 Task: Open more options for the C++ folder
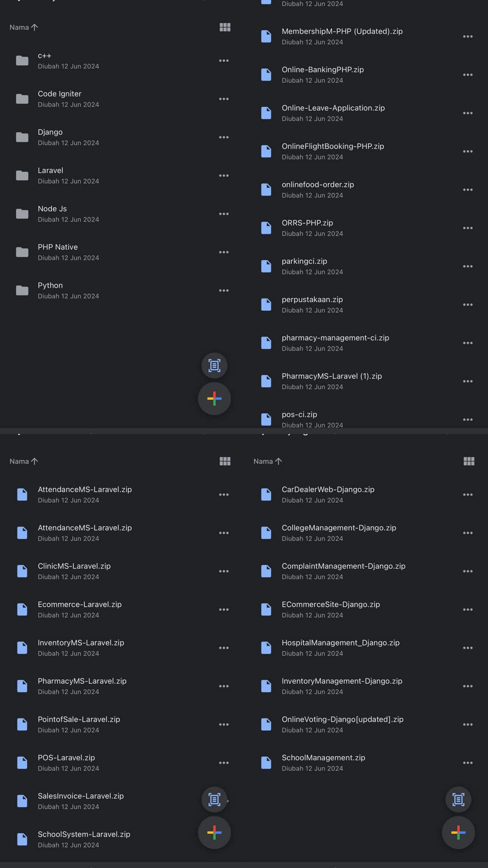pyautogui.click(x=224, y=61)
